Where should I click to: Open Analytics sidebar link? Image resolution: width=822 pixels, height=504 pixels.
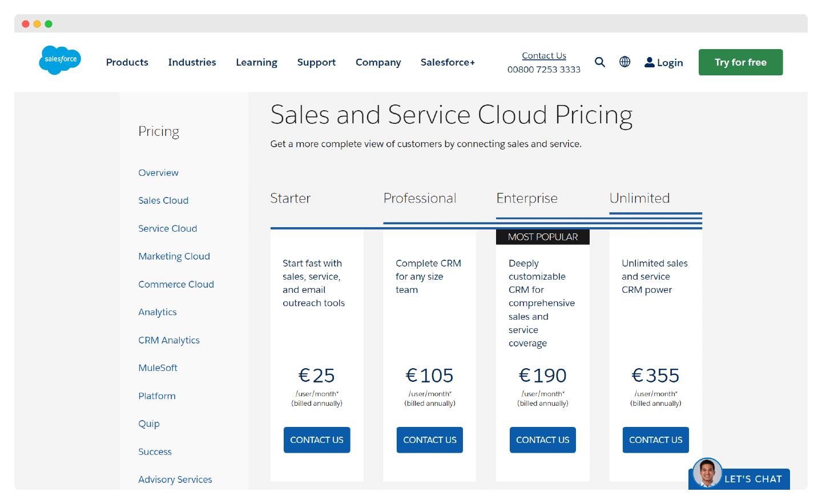click(158, 312)
